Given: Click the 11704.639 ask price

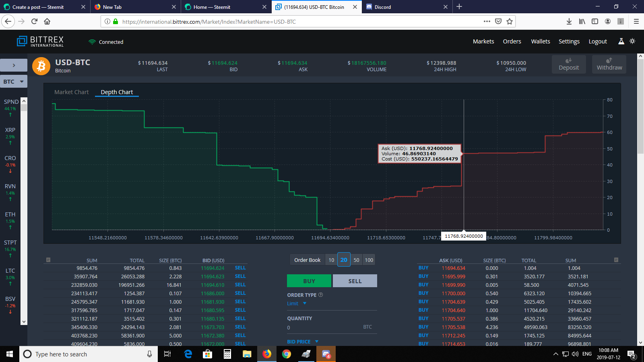Looking at the screenshot, I should pyautogui.click(x=454, y=302).
